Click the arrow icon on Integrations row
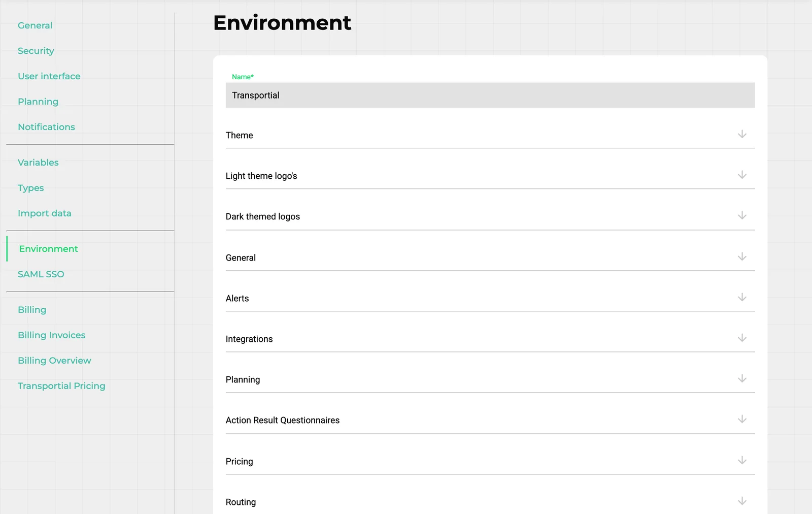Screen dimensions: 812x514 (x=742, y=338)
